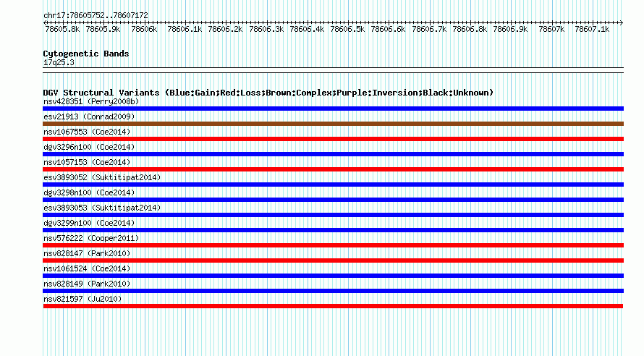
Task: Click the 17q25.3 band label
Action: (59, 62)
